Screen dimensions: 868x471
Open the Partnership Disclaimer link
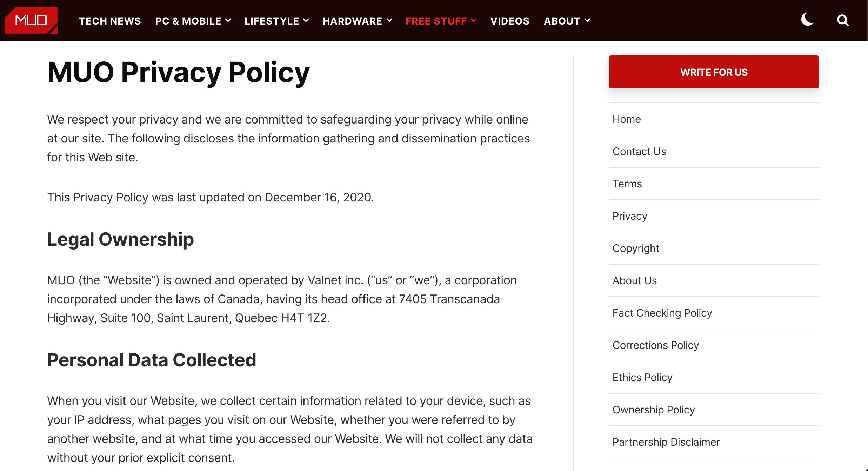(666, 442)
